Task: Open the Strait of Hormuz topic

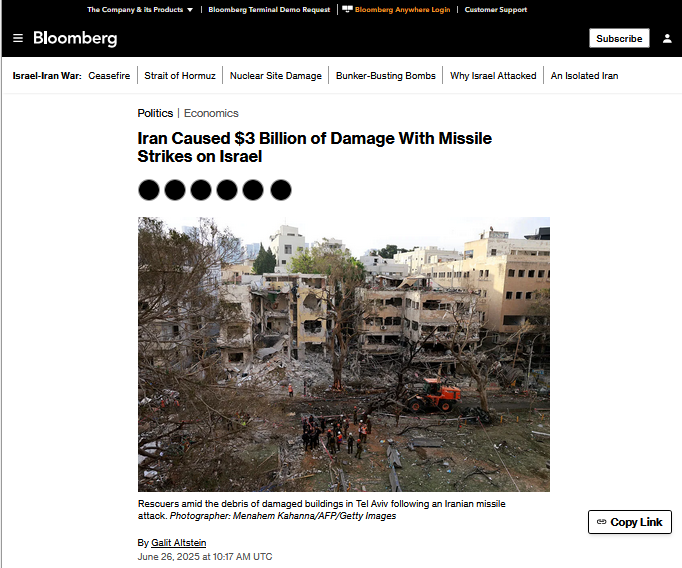Action: coord(180,76)
